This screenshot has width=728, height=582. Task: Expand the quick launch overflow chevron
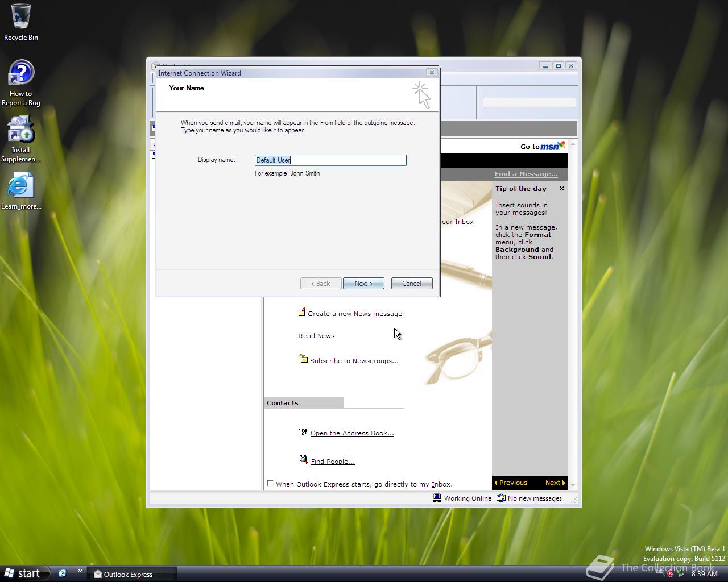pos(80,571)
